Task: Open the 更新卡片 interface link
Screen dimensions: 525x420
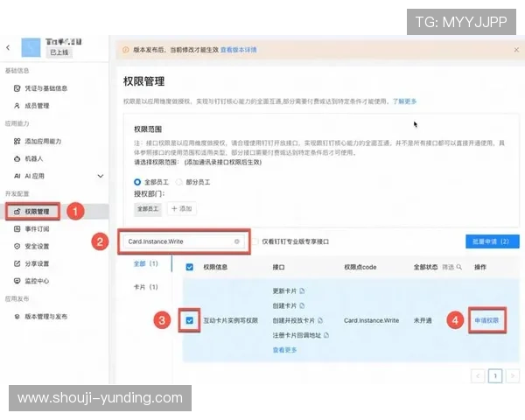Action: [x=284, y=291]
